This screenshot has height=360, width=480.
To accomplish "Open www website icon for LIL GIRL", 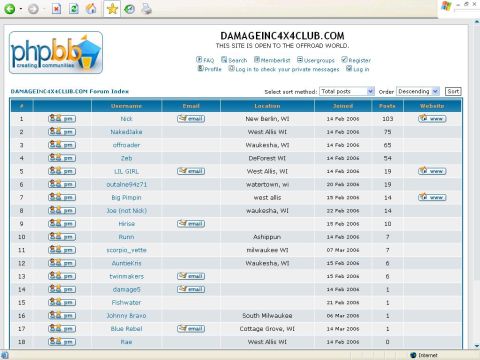I will [x=432, y=171].
